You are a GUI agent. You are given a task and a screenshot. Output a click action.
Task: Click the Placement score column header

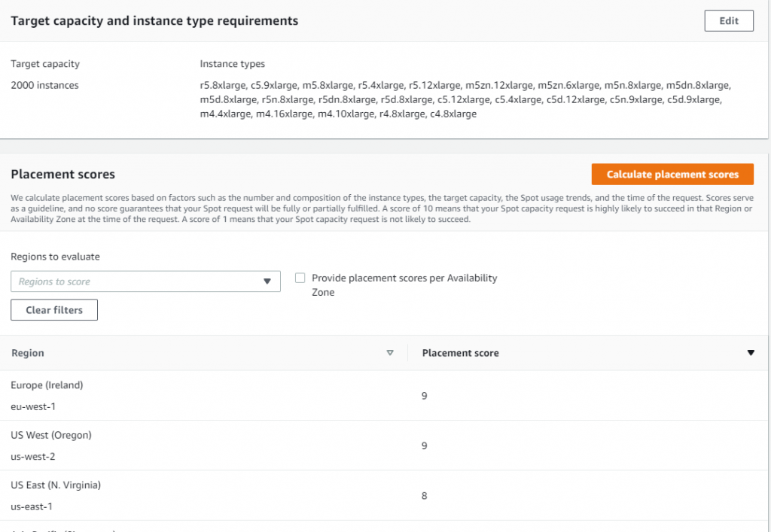pos(460,352)
